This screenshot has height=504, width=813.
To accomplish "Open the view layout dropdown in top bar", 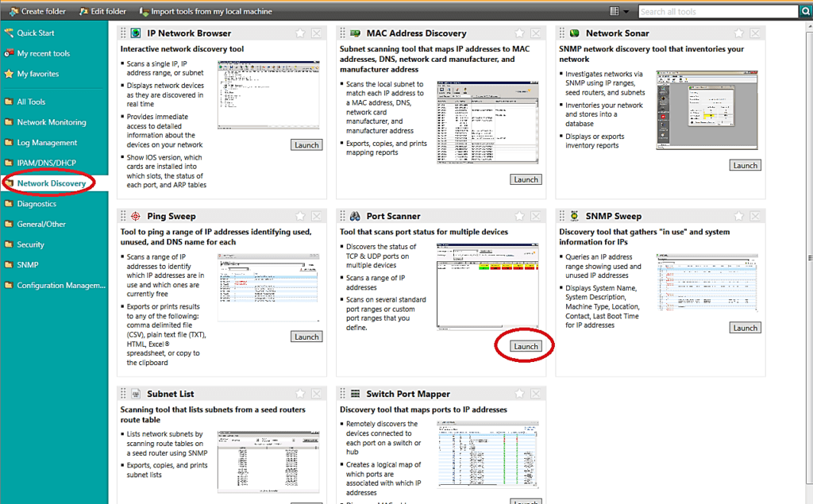I will [x=619, y=11].
